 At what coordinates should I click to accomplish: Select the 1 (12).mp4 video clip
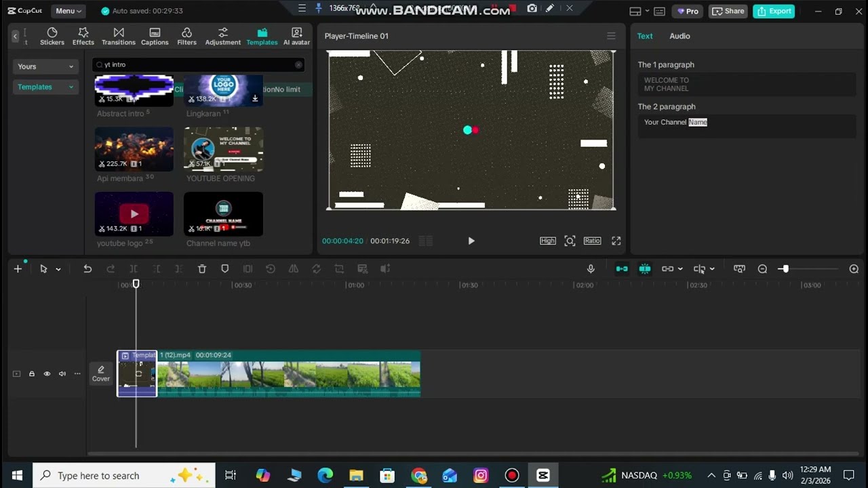pos(289,373)
